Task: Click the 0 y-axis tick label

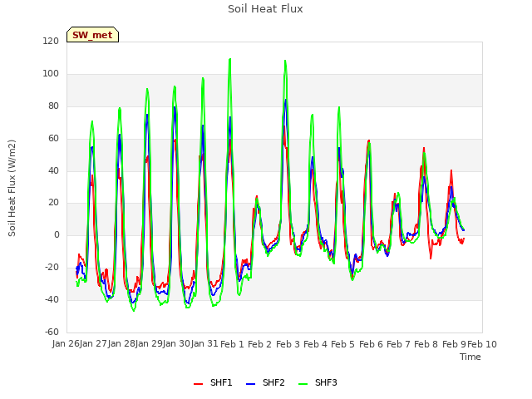Action: coord(57,234)
